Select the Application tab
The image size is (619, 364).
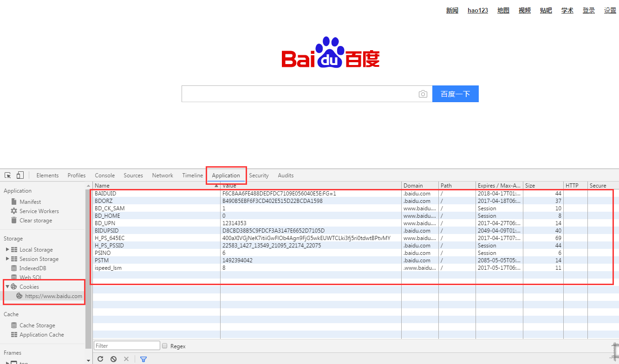pos(226,175)
